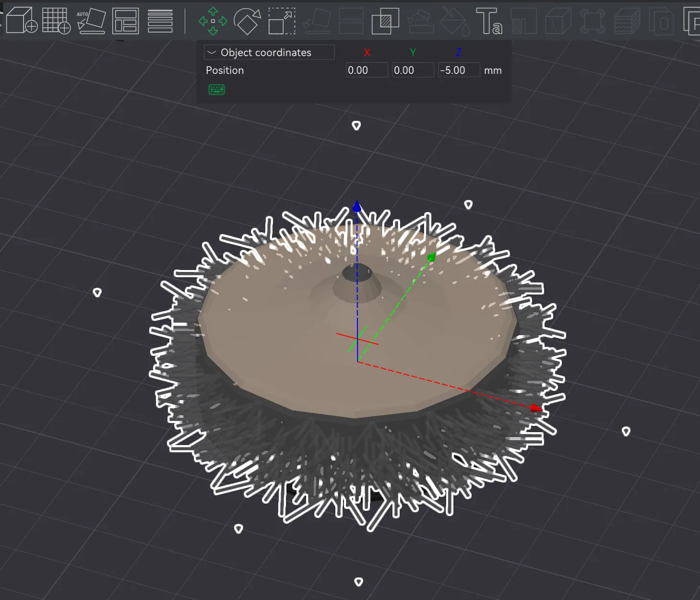Click the Lay on face icon
The image size is (700, 600).
[317, 21]
